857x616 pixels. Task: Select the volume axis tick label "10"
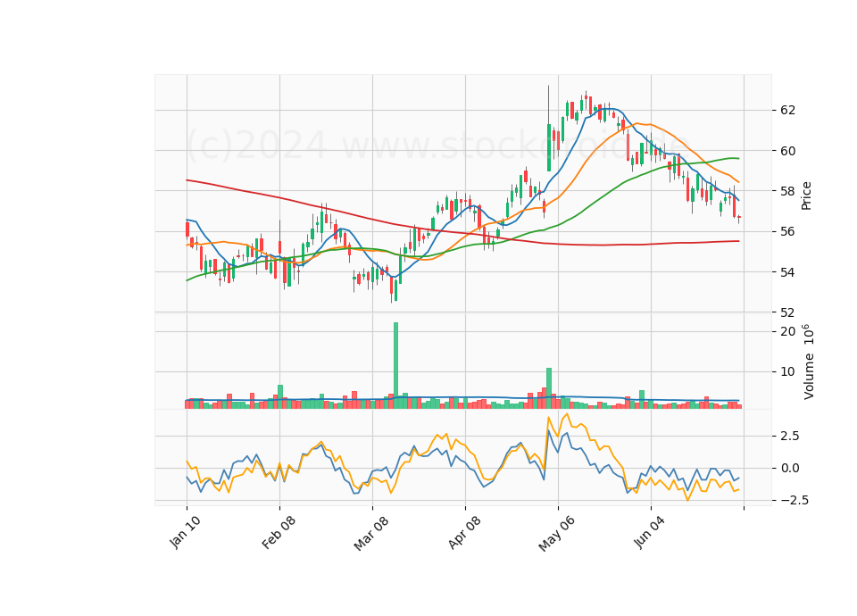point(787,372)
